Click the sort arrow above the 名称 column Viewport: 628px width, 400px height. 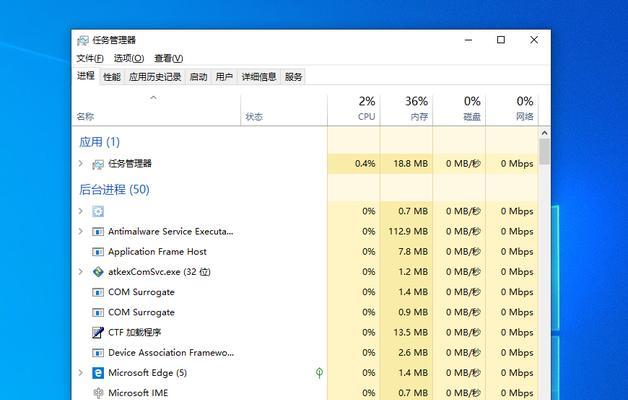[x=153, y=98]
